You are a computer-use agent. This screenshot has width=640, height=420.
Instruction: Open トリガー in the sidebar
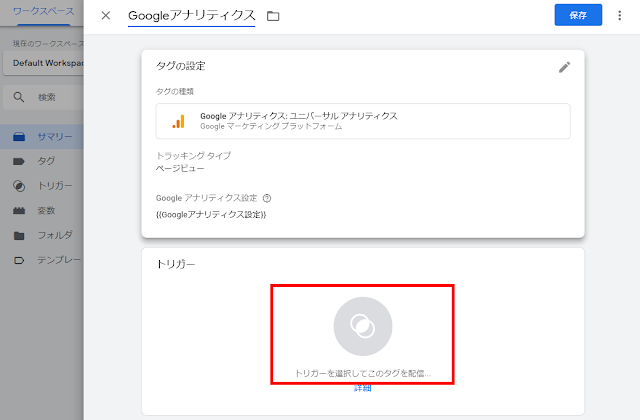click(x=42, y=186)
